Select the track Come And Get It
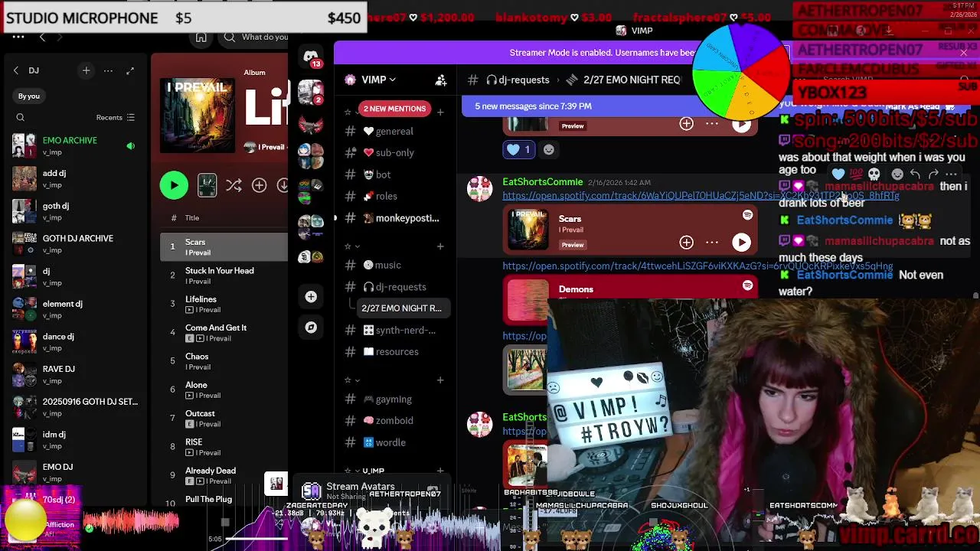Image resolution: width=980 pixels, height=551 pixels. coord(224,333)
